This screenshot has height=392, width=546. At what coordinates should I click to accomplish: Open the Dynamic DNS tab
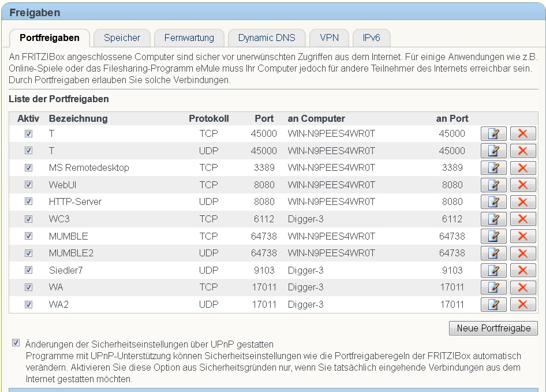coord(267,38)
